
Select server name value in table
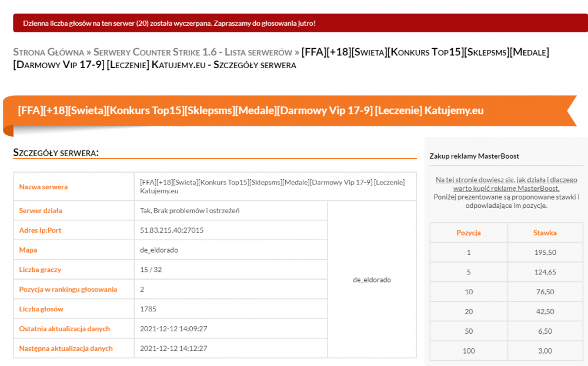click(272, 187)
